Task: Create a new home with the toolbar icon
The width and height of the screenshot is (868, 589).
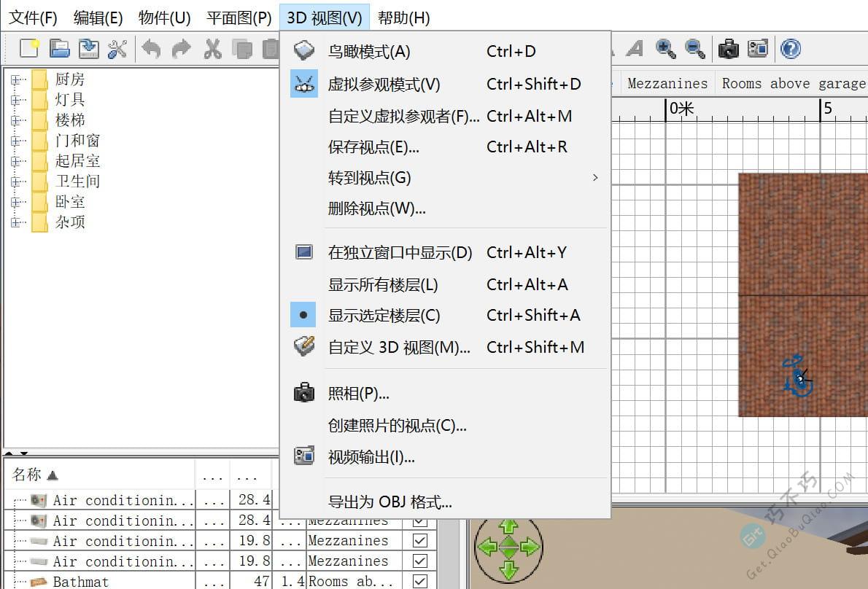Action: pos(29,49)
